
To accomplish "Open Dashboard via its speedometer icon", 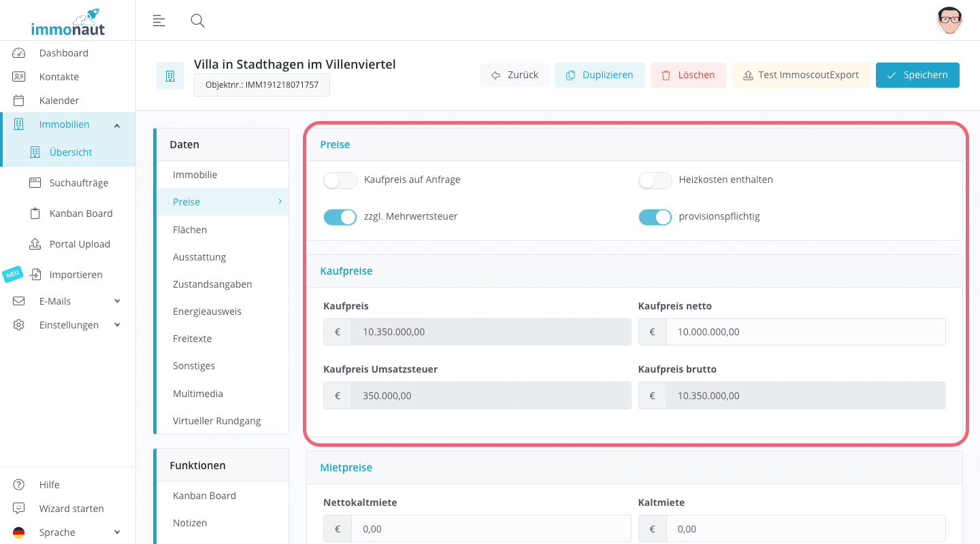I will click(19, 53).
